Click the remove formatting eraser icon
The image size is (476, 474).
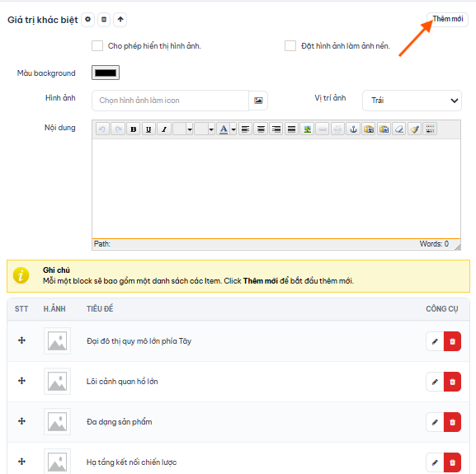coord(399,129)
